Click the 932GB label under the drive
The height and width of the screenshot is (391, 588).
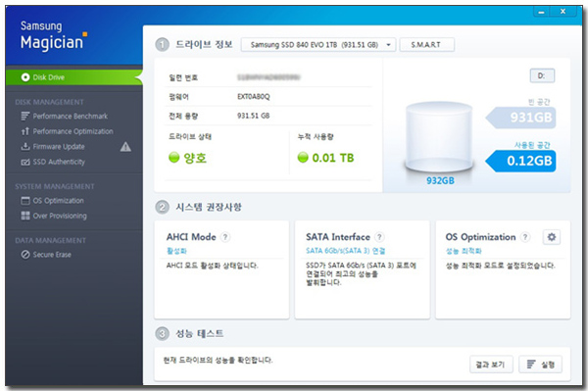tap(440, 180)
